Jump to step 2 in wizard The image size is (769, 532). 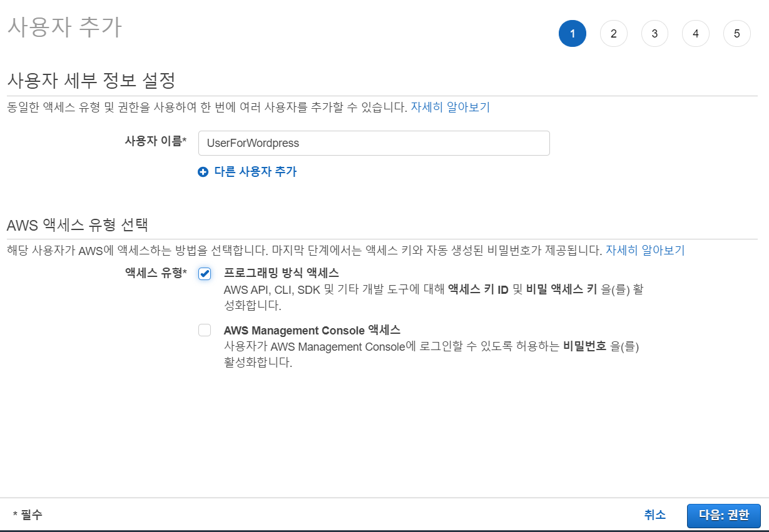tap(613, 34)
